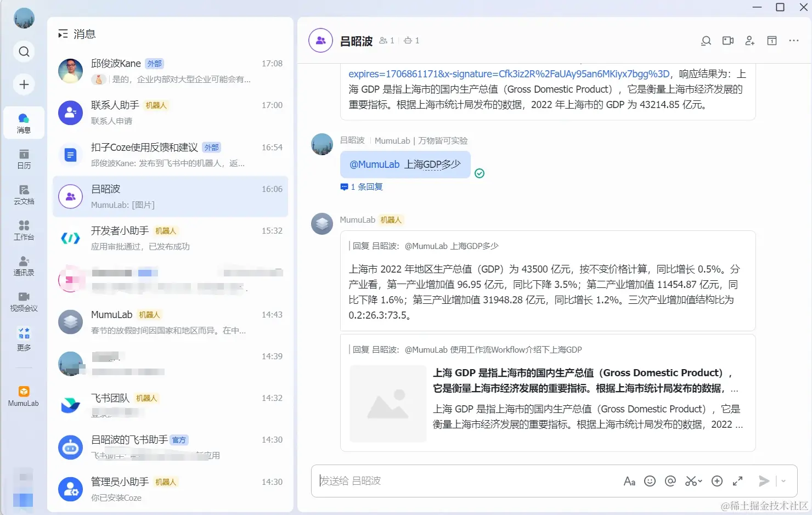Open the MumuLab bot conversation in list
The height and width of the screenshot is (515, 812).
coord(170,322)
